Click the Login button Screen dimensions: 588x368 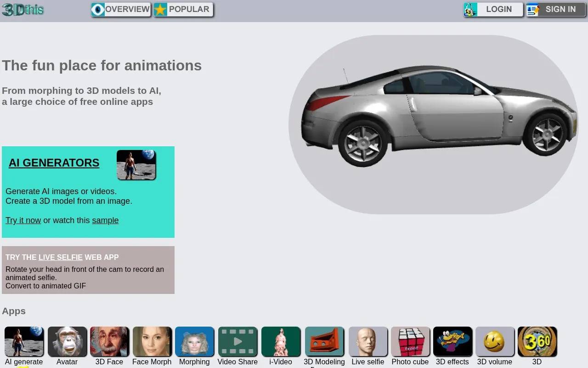[493, 10]
